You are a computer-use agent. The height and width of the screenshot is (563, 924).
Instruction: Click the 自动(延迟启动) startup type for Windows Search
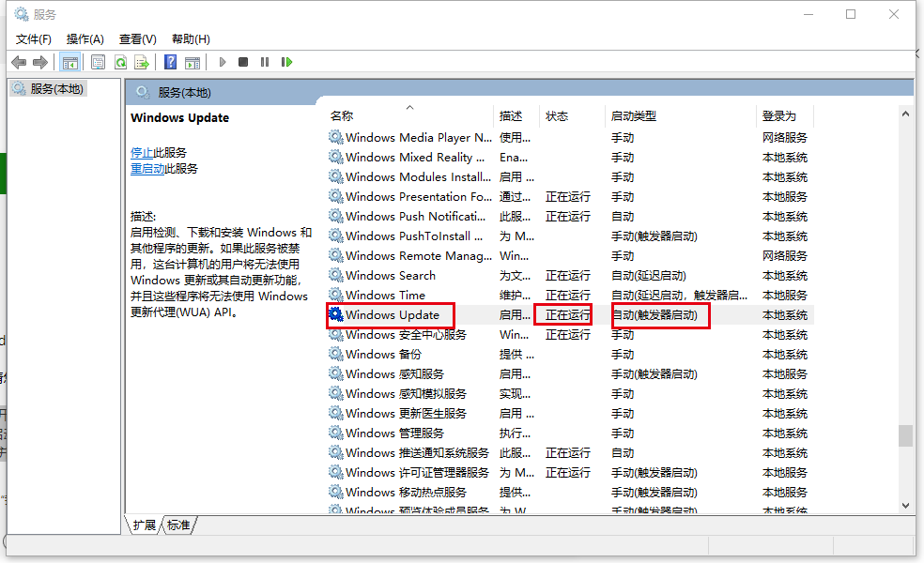pos(649,276)
